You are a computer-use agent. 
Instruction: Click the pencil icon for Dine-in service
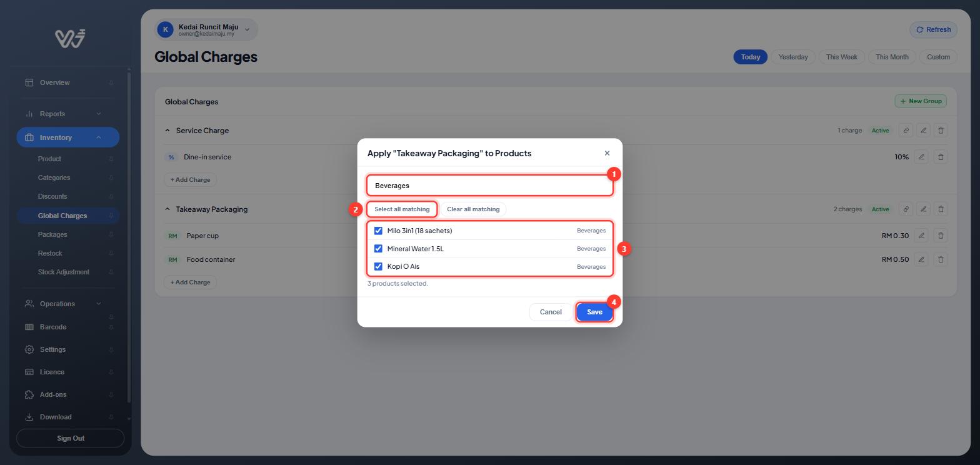pyautogui.click(x=921, y=157)
